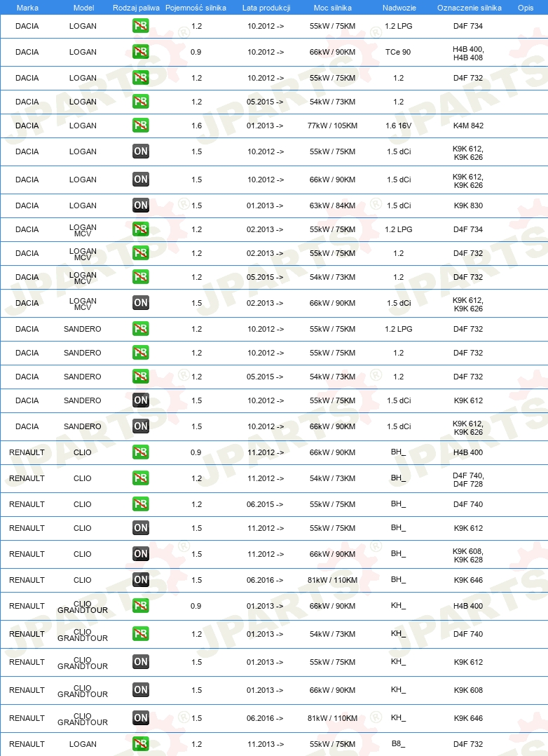Select 'RENAULT' in the B8_ row
Screen dimensions: 548x756
pyautogui.click(x=27, y=744)
